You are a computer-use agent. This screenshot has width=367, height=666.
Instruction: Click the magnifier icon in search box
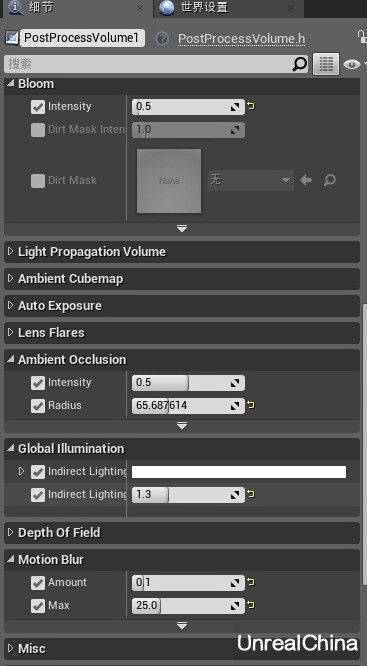pyautogui.click(x=299, y=64)
